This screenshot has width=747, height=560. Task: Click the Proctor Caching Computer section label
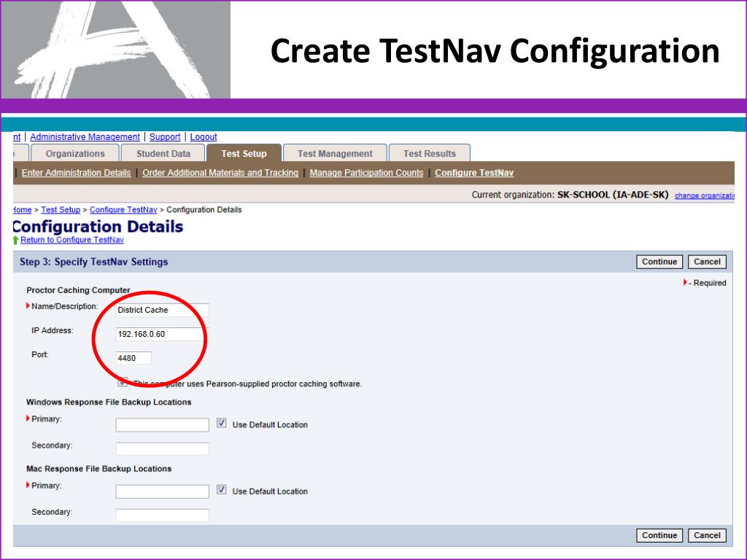tap(78, 290)
